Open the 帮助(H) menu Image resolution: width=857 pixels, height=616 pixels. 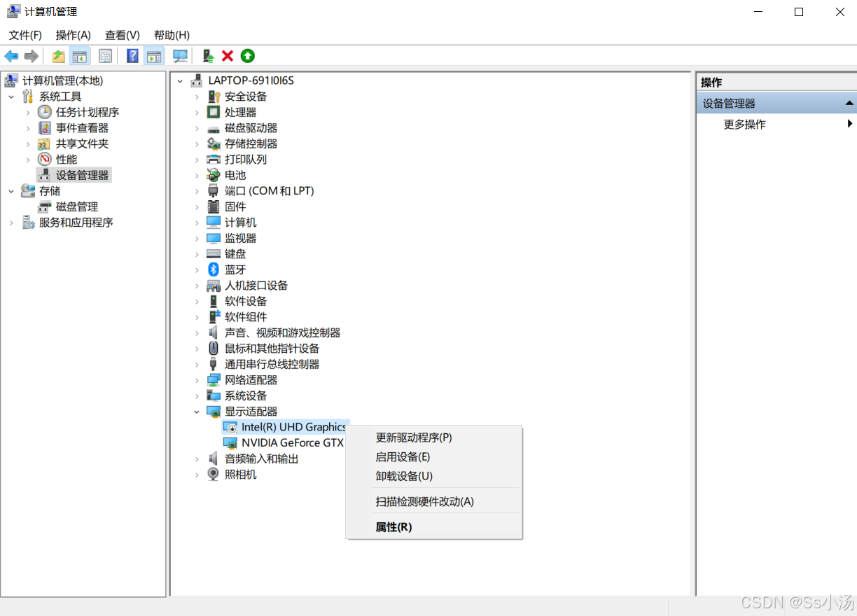172,35
